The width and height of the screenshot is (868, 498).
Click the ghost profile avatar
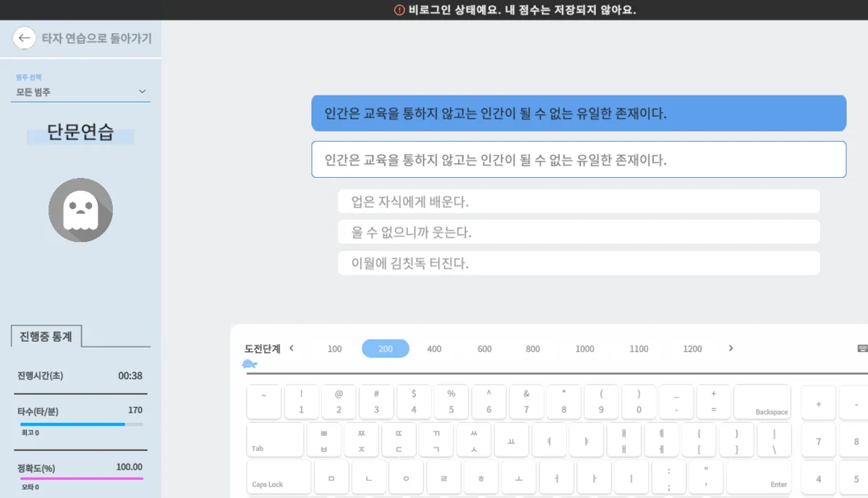pos(80,210)
